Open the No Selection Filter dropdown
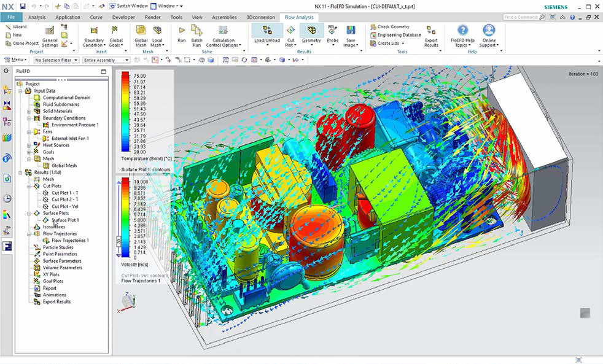The height and width of the screenshot is (364, 603). 56,60
